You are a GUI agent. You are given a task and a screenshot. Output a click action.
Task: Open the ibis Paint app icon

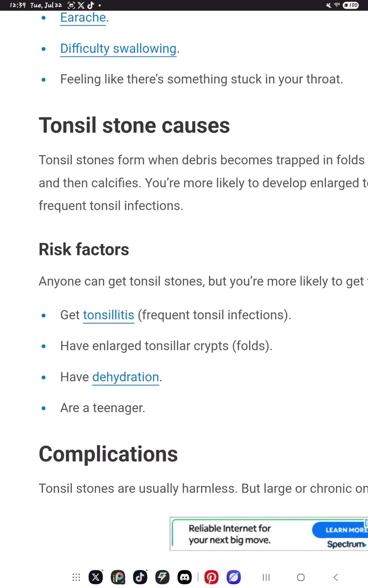118,577
